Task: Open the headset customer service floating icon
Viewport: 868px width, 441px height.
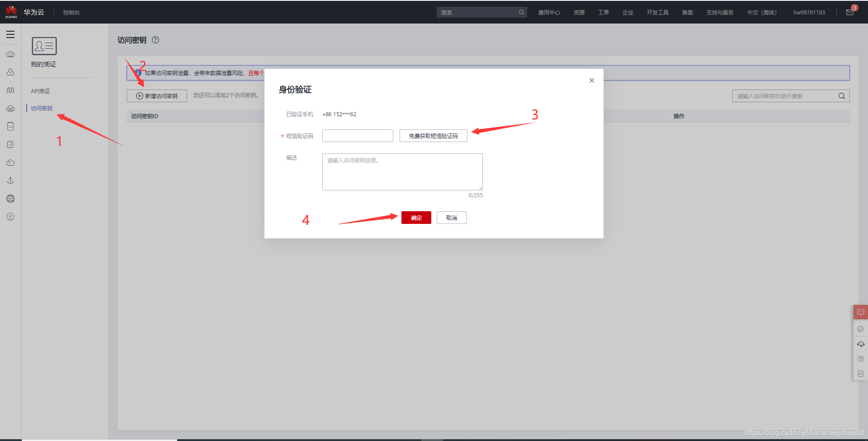Action: click(861, 344)
